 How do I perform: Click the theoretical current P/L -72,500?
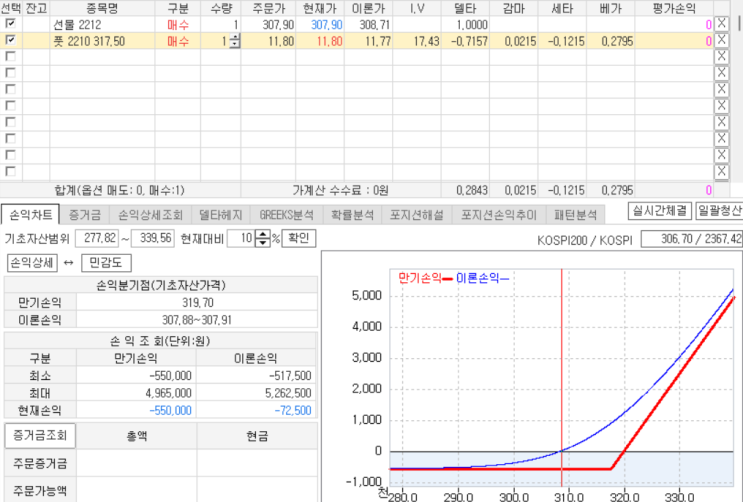[x=293, y=411]
